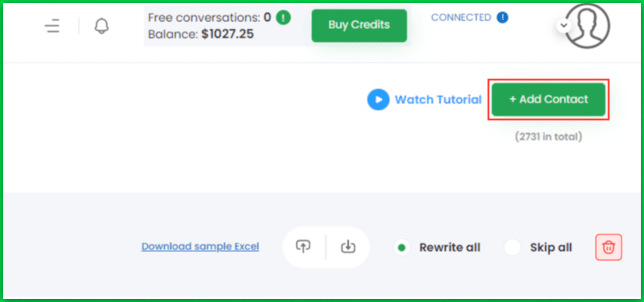Click the Free conversations count label
Viewport: 644px width, 302px height.
(209, 17)
